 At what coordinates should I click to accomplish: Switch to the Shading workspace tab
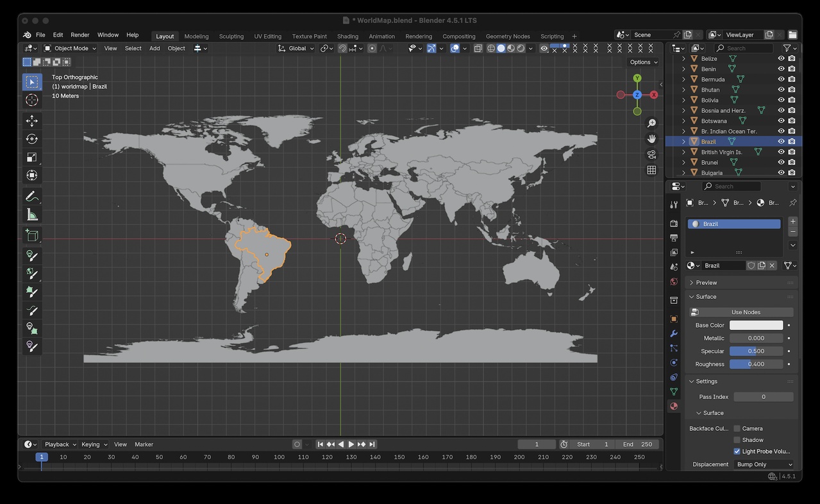coord(347,37)
